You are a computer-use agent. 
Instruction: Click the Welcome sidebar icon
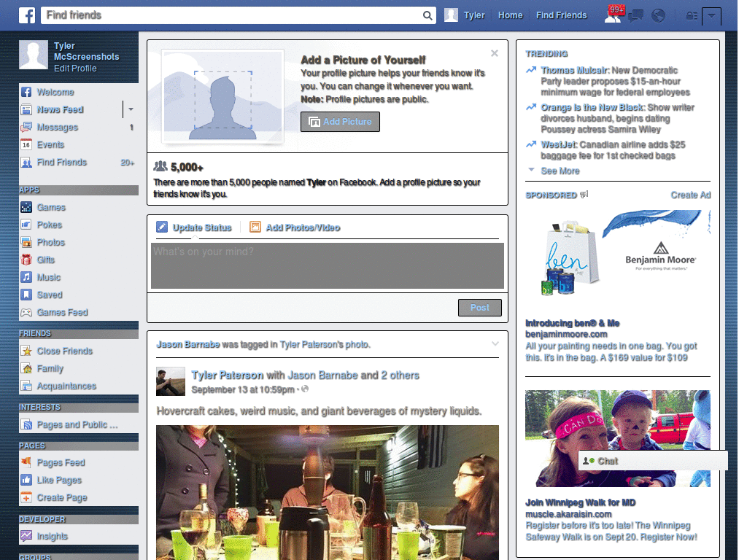26,92
